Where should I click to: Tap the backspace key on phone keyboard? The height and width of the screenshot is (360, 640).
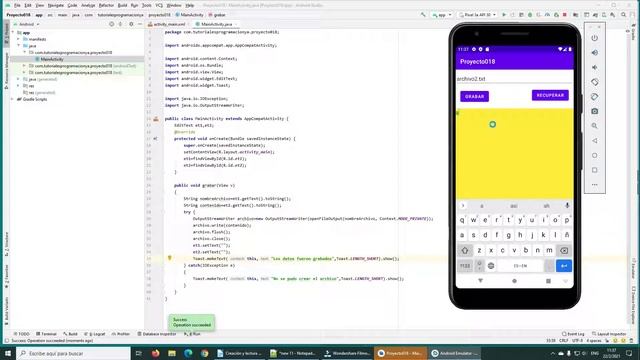564,251
